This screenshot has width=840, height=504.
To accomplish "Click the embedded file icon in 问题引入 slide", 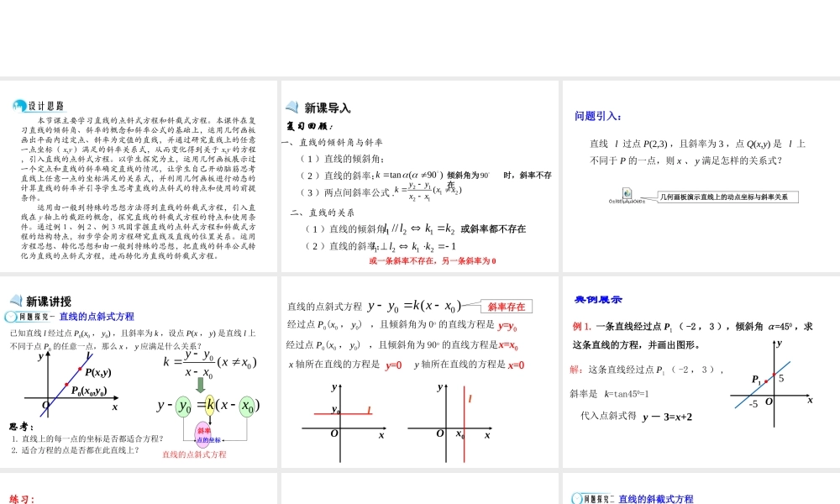I will (627, 193).
